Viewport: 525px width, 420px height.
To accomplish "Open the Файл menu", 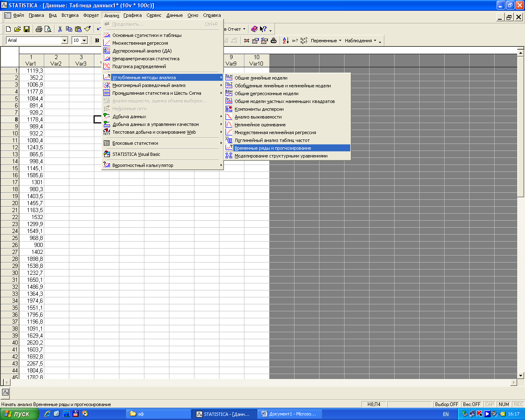I will point(18,15).
